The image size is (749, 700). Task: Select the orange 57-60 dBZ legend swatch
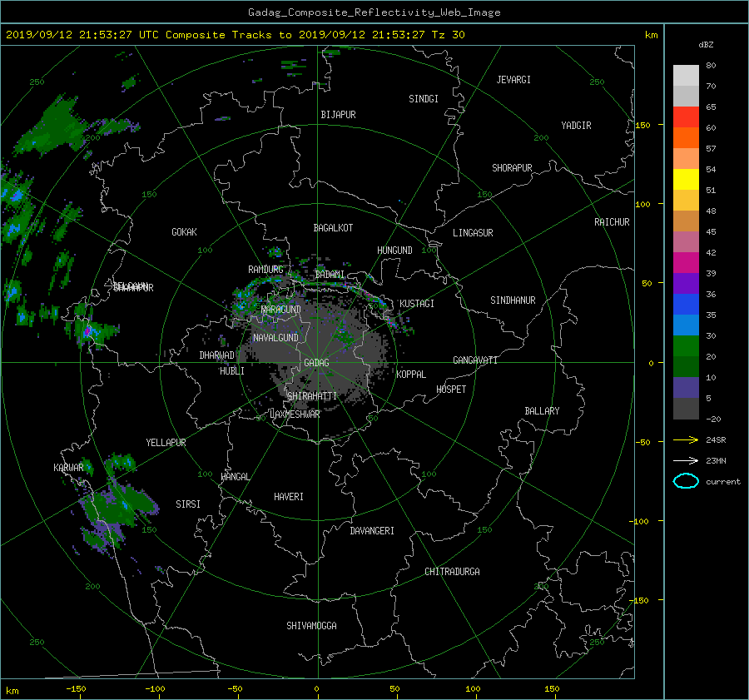coord(686,138)
